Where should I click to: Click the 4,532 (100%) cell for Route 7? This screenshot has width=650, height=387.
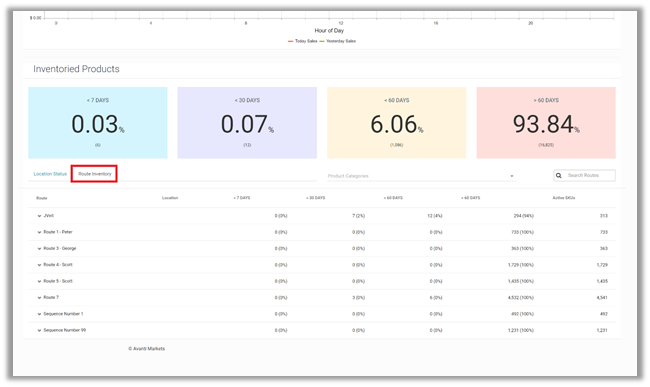coord(521,298)
